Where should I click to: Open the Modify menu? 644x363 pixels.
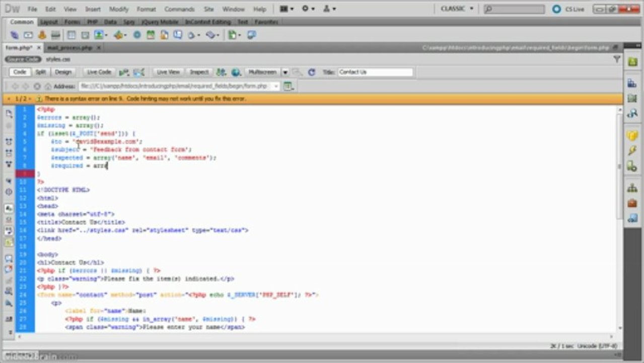click(x=119, y=9)
